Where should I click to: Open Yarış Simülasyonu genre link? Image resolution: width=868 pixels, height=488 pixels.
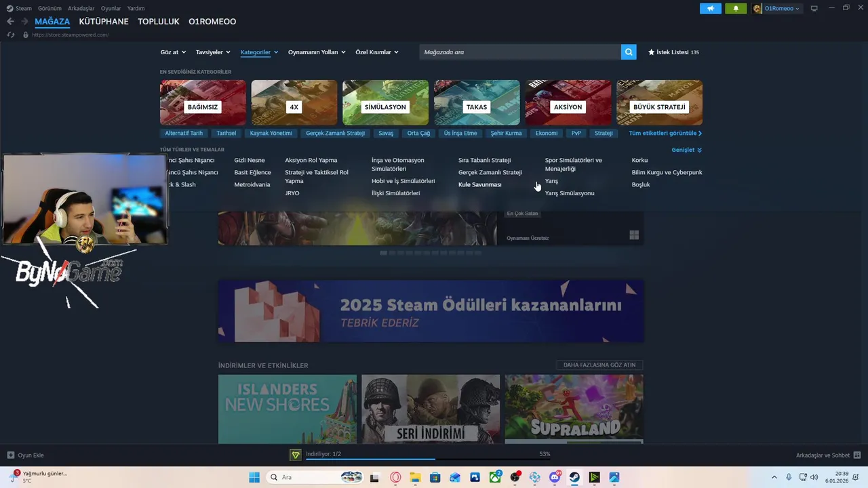tap(570, 193)
